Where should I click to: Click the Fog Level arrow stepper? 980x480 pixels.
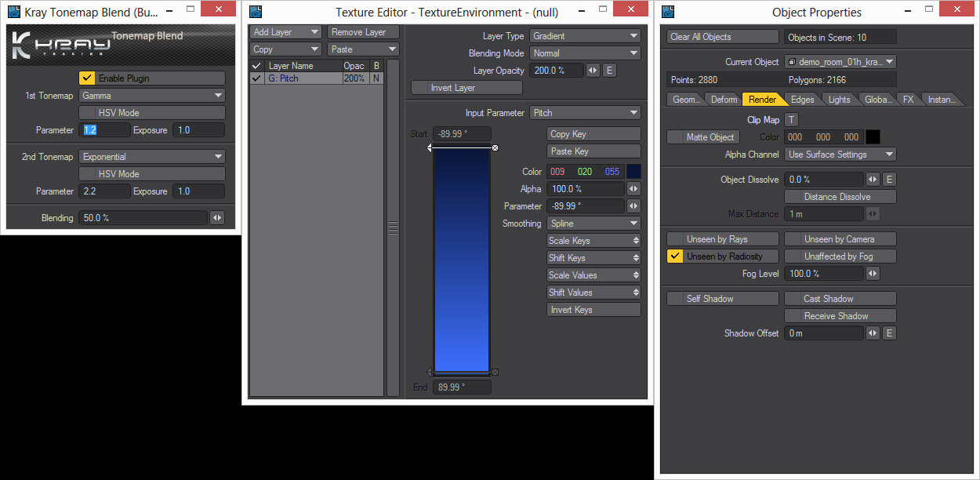coord(873,274)
